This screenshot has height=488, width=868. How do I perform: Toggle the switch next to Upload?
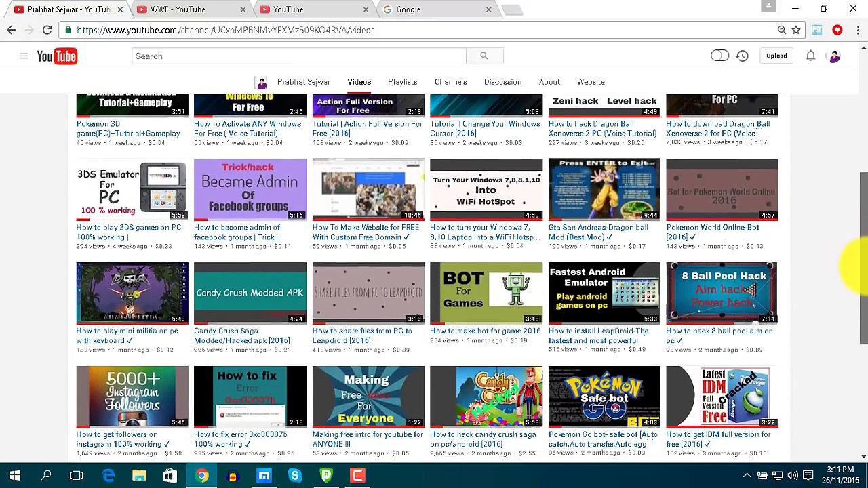pos(719,56)
